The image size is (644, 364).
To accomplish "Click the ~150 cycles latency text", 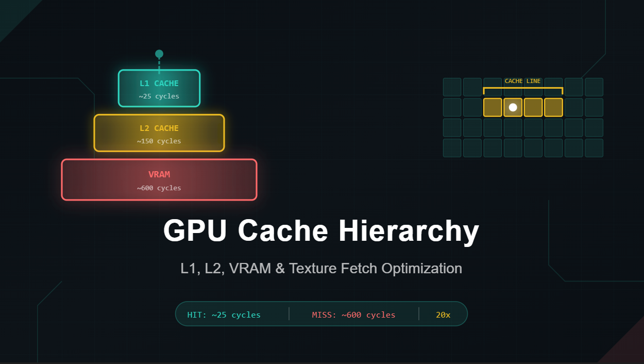I will click(159, 141).
